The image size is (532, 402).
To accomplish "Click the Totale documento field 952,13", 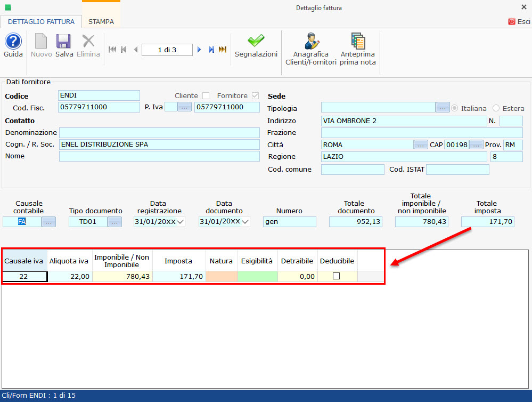I will [x=356, y=222].
